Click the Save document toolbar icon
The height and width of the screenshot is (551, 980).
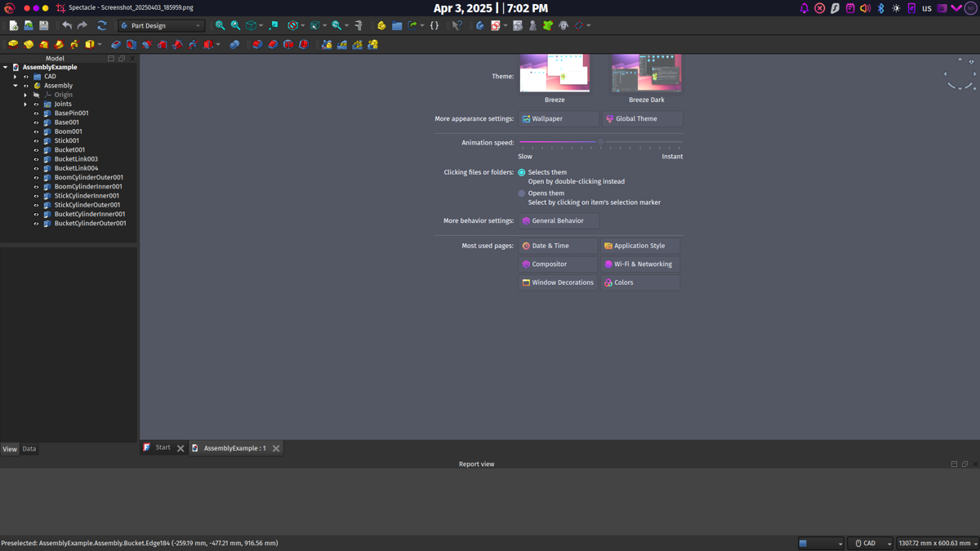pyautogui.click(x=44, y=26)
